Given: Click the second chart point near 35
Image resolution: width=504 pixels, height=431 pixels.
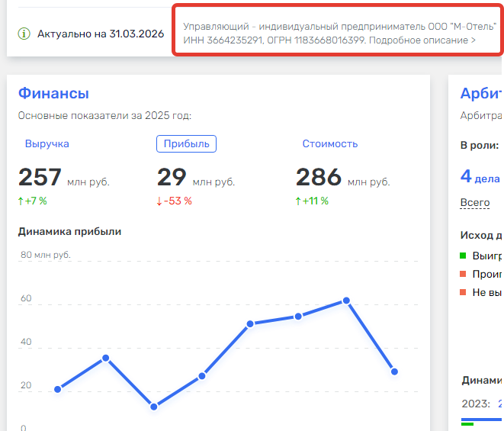Looking at the screenshot, I should point(106,358).
